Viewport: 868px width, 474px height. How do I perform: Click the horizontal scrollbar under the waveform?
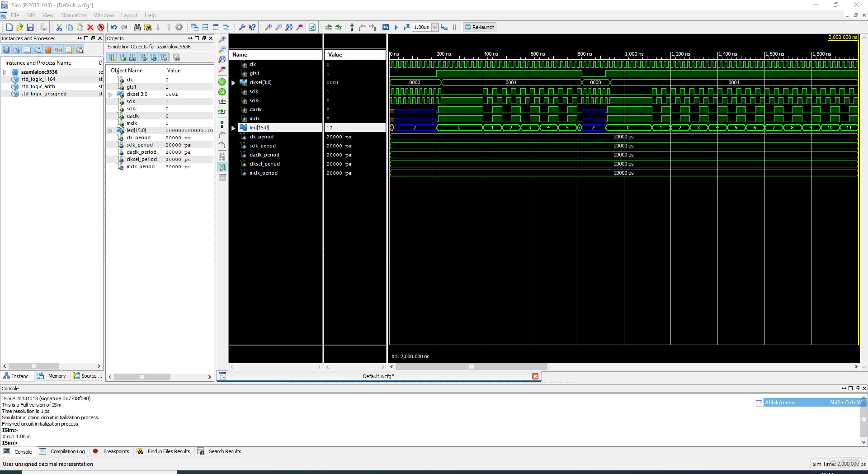(471, 367)
